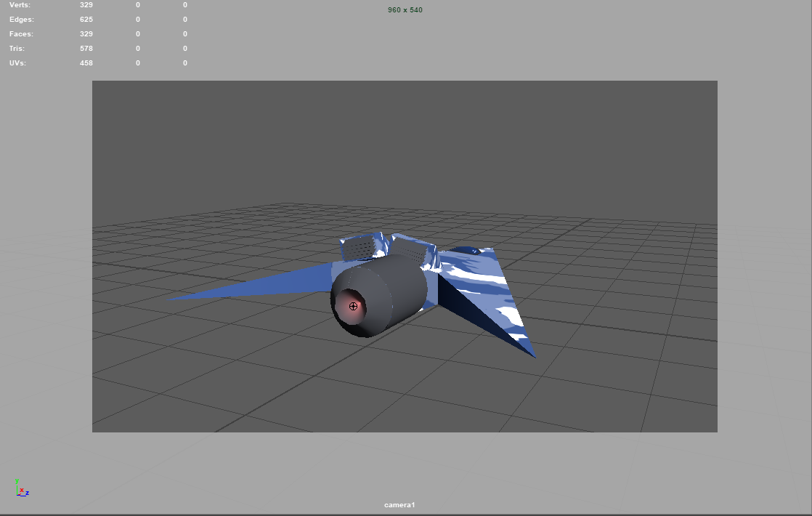Screen dimensions: 812x516
Task: Click the UVs count value 458
Action: (86, 63)
